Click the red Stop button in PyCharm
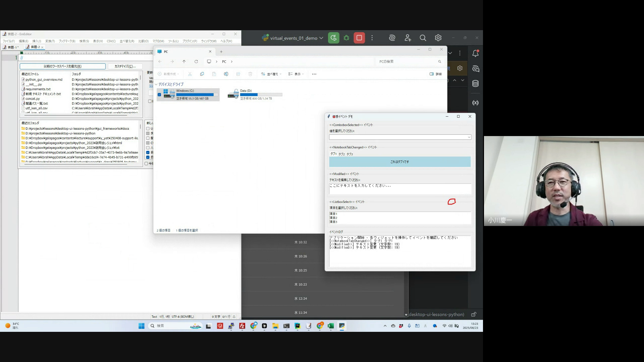Viewport: 644px width, 362px height. (359, 38)
